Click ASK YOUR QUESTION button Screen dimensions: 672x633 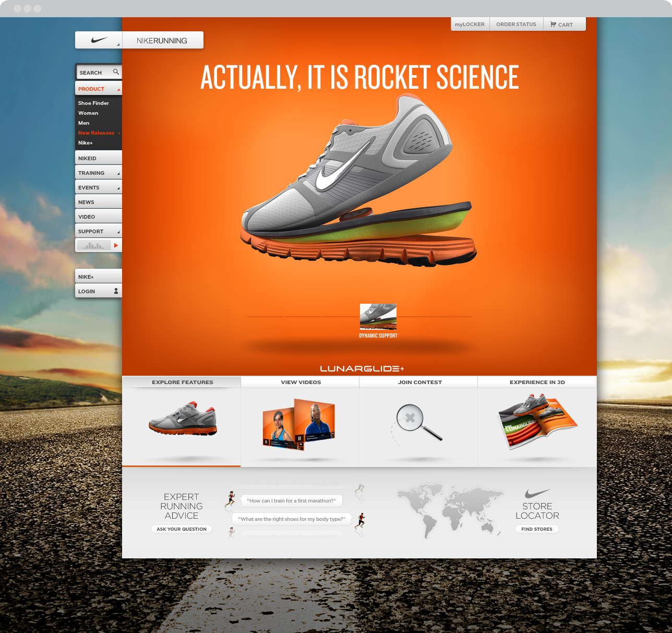click(x=182, y=529)
